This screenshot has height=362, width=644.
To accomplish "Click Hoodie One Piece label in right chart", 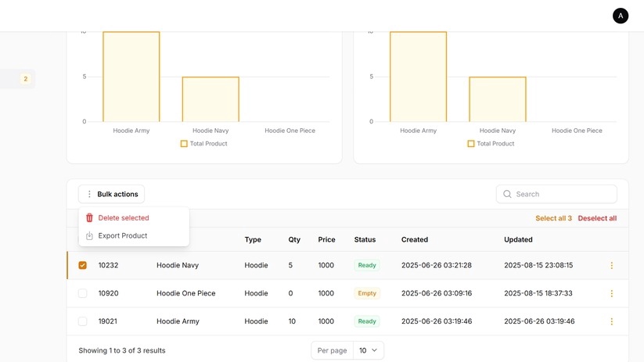I will click(577, 131).
